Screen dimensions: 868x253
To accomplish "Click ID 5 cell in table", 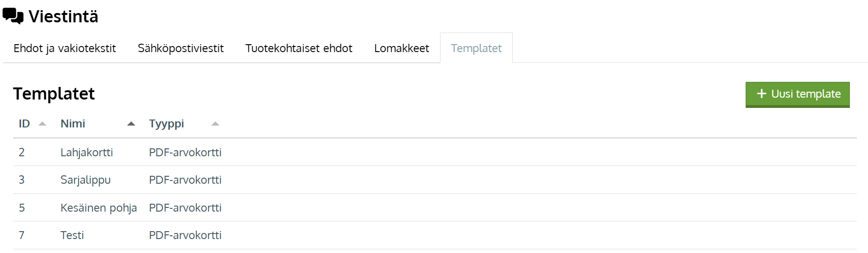I will tap(22, 208).
